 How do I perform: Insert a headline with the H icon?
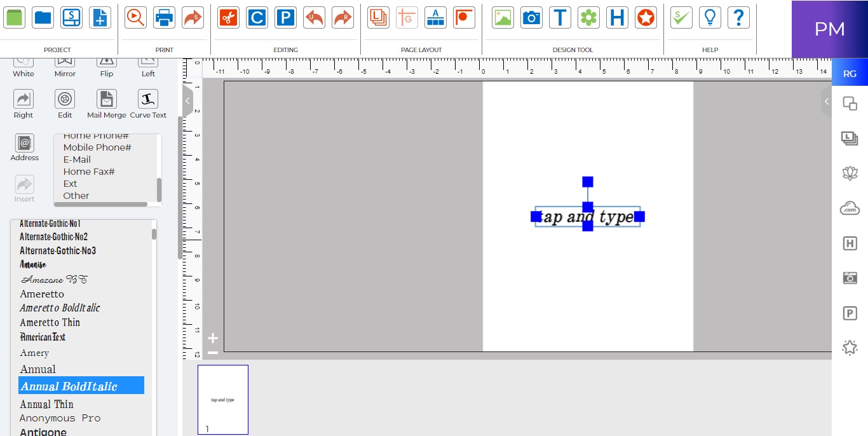(617, 17)
